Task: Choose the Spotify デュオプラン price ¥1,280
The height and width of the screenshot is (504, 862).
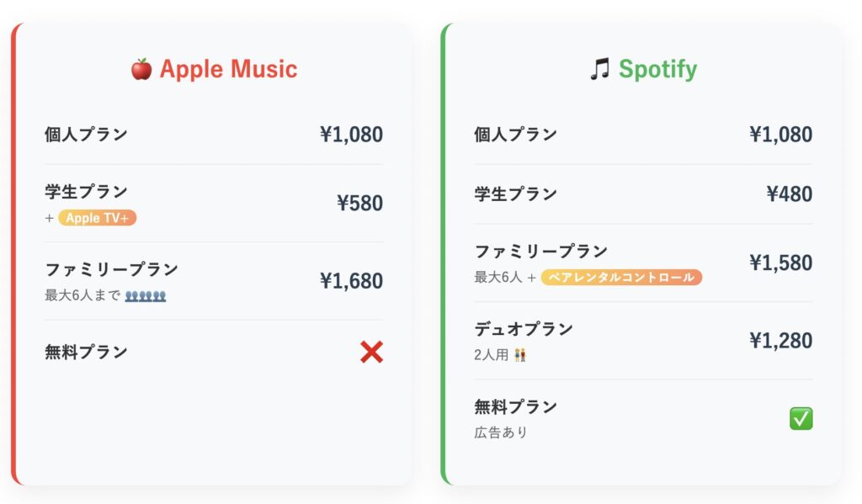Action: (x=780, y=341)
